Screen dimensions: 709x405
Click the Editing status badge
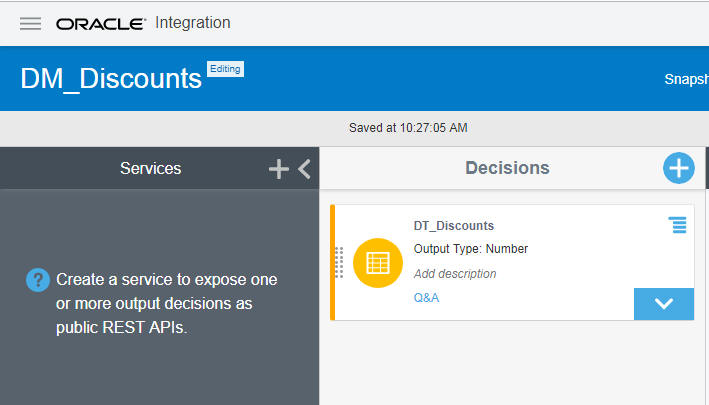tap(225, 69)
